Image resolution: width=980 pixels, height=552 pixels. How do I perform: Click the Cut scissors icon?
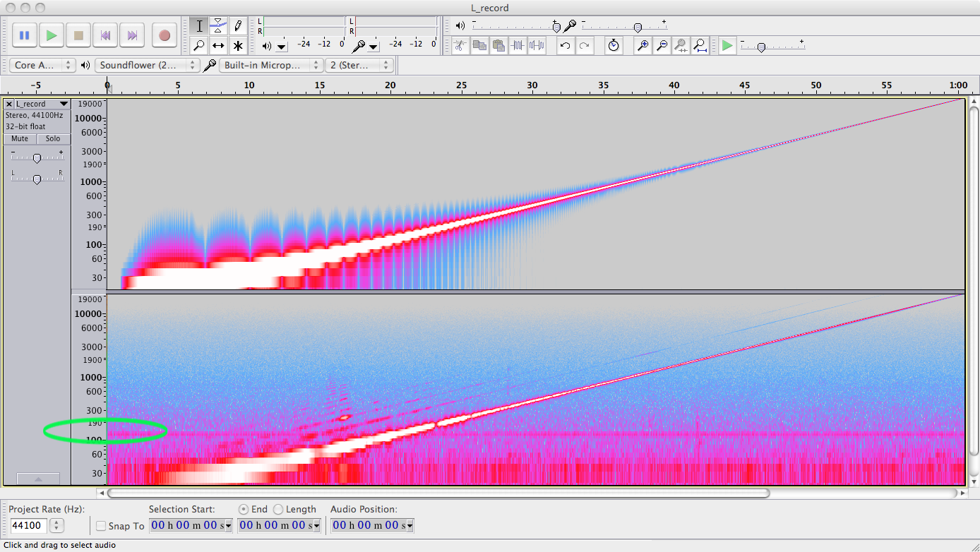pos(460,46)
